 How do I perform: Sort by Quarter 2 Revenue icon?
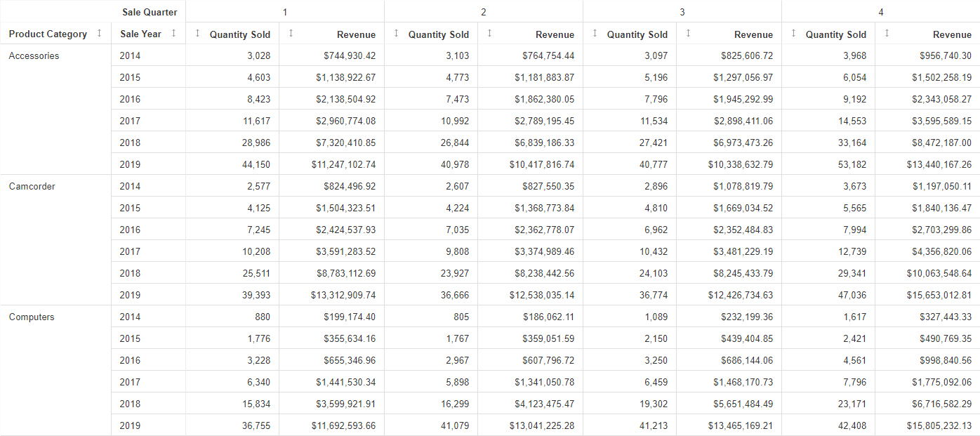click(x=489, y=33)
